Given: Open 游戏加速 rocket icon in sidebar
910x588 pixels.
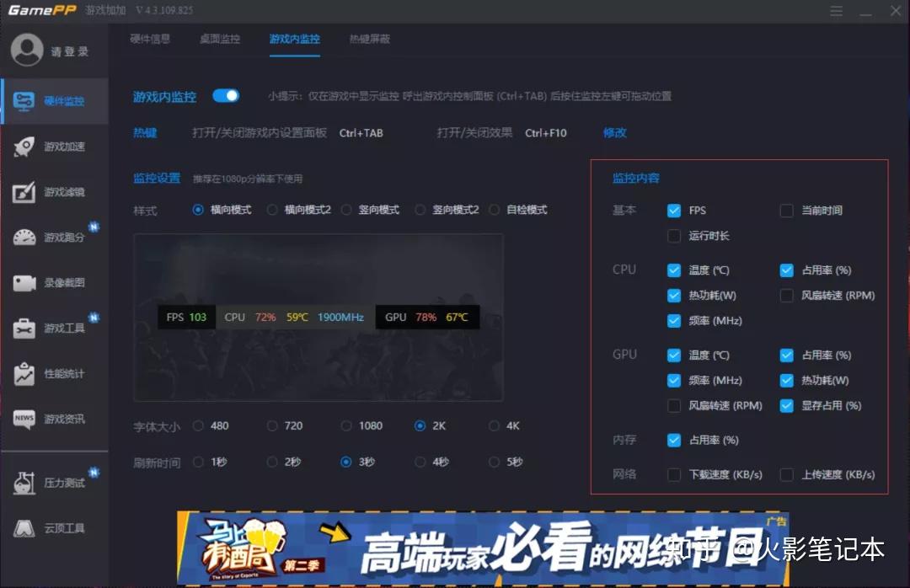Looking at the screenshot, I should pos(24,147).
